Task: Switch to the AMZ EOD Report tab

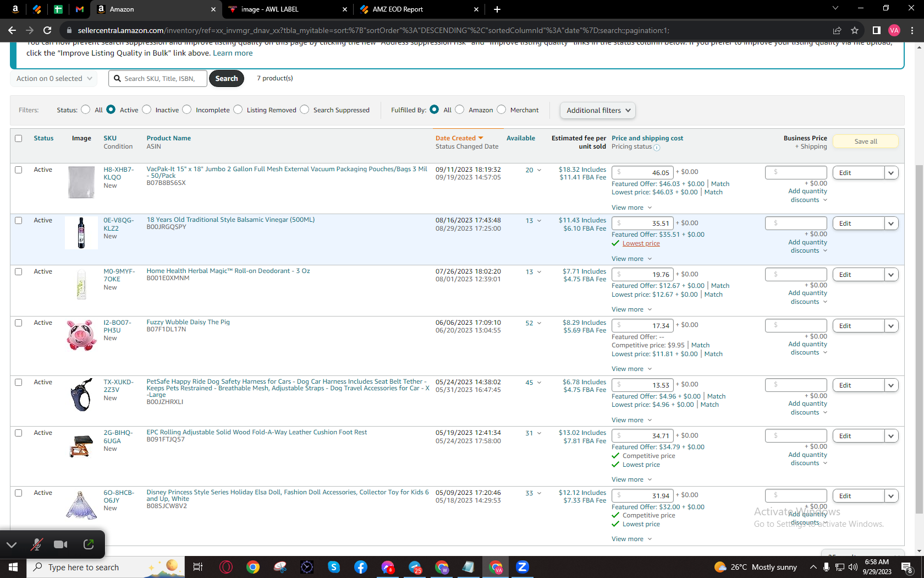Action: pos(419,9)
